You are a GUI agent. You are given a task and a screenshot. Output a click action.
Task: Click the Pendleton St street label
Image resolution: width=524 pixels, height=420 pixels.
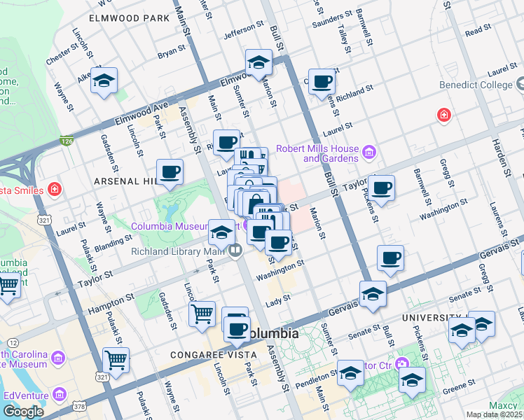317,379
